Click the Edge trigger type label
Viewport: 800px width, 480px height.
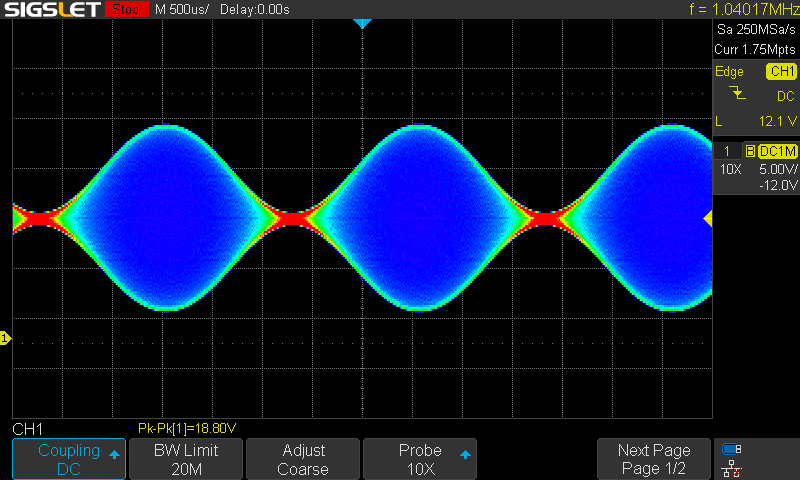coord(729,71)
